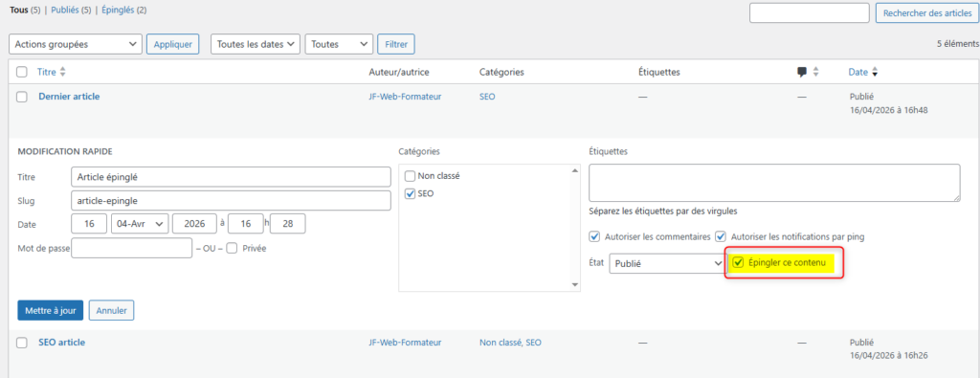Open the month dropdown 04-Avr
This screenshot has width=980, height=378.
[140, 224]
